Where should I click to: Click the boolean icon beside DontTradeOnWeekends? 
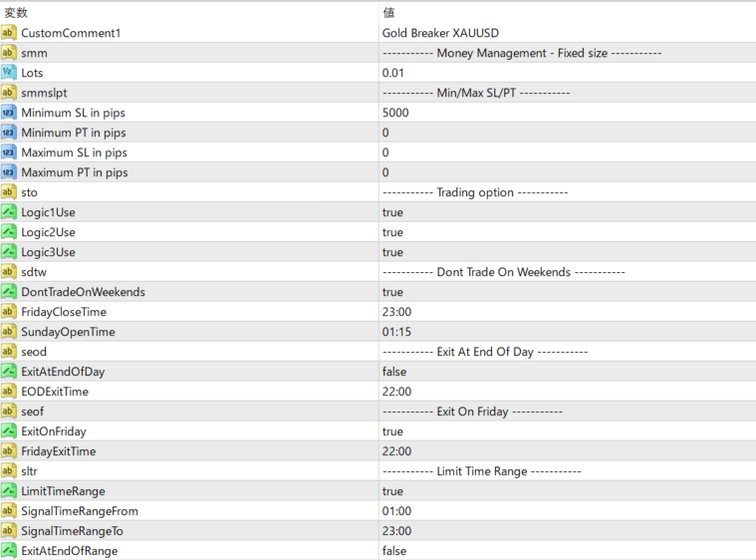pos(9,292)
